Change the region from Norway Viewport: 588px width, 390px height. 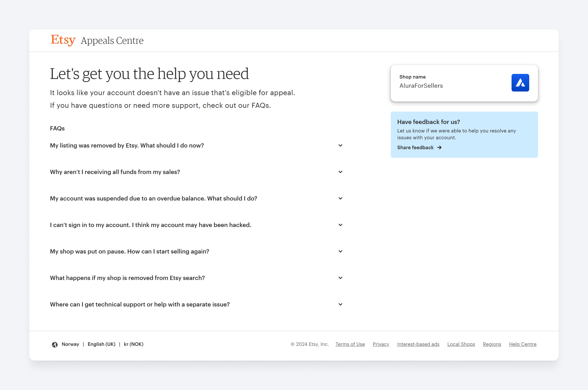click(x=70, y=344)
